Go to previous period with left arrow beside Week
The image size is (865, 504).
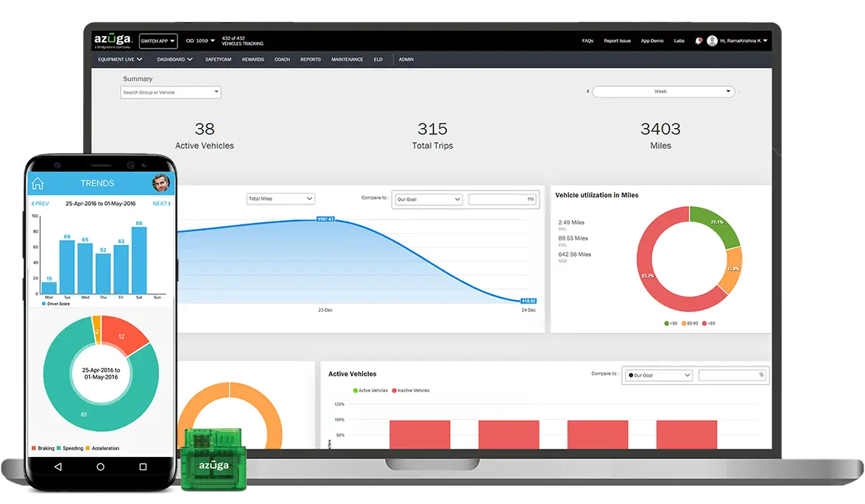(x=587, y=91)
